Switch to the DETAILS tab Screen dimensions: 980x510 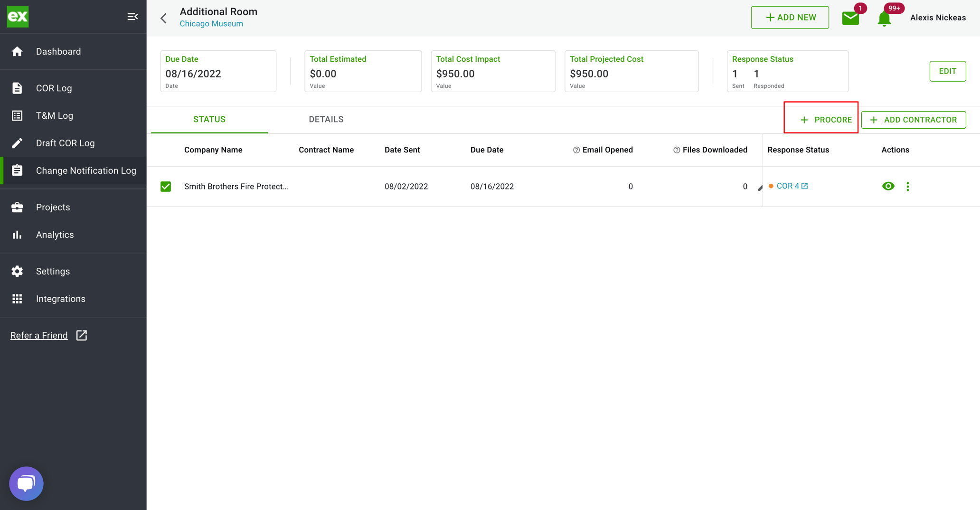pyautogui.click(x=326, y=119)
